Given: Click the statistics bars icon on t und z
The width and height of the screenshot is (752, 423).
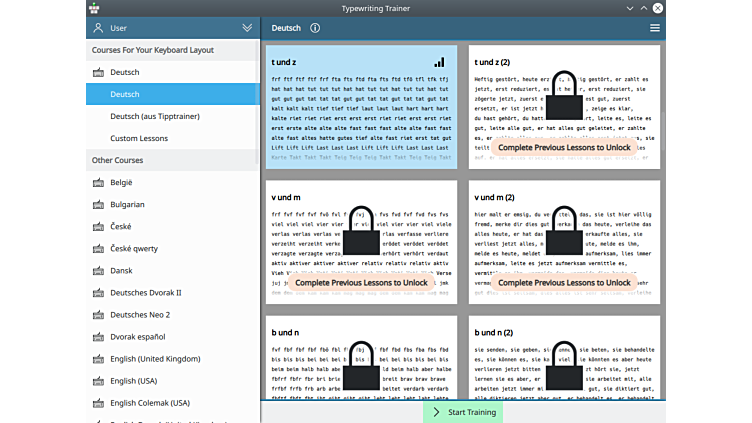Looking at the screenshot, I should click(439, 62).
